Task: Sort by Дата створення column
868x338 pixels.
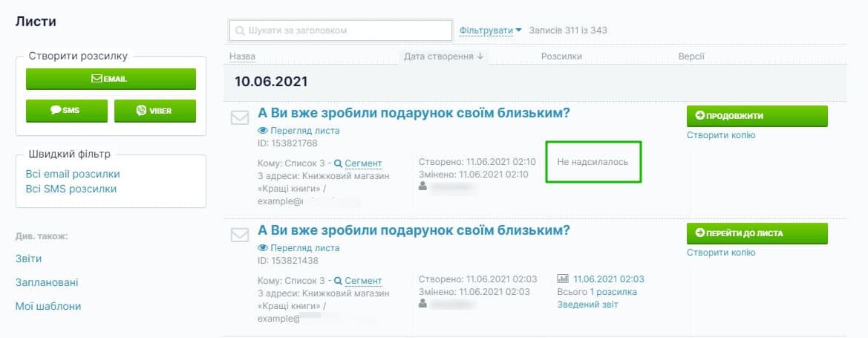Action: tap(443, 56)
